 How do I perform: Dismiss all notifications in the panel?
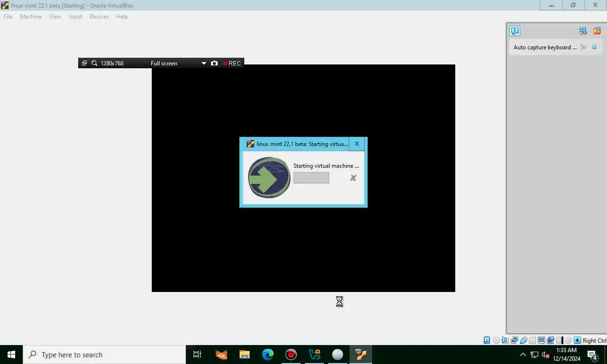597,31
